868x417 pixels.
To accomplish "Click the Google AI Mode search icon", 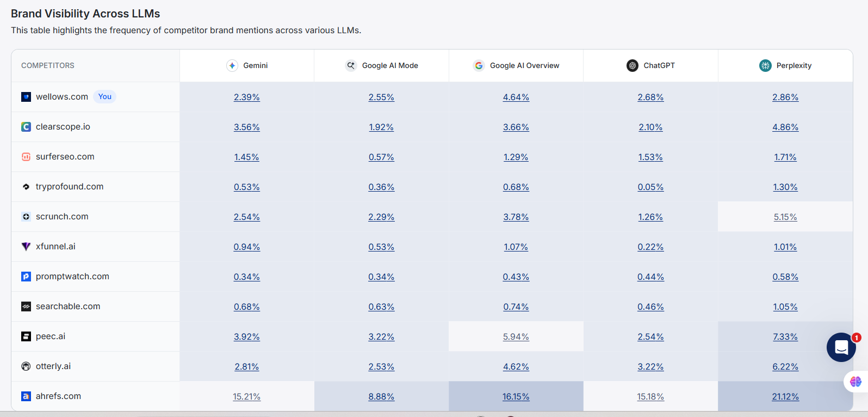I will 351,65.
